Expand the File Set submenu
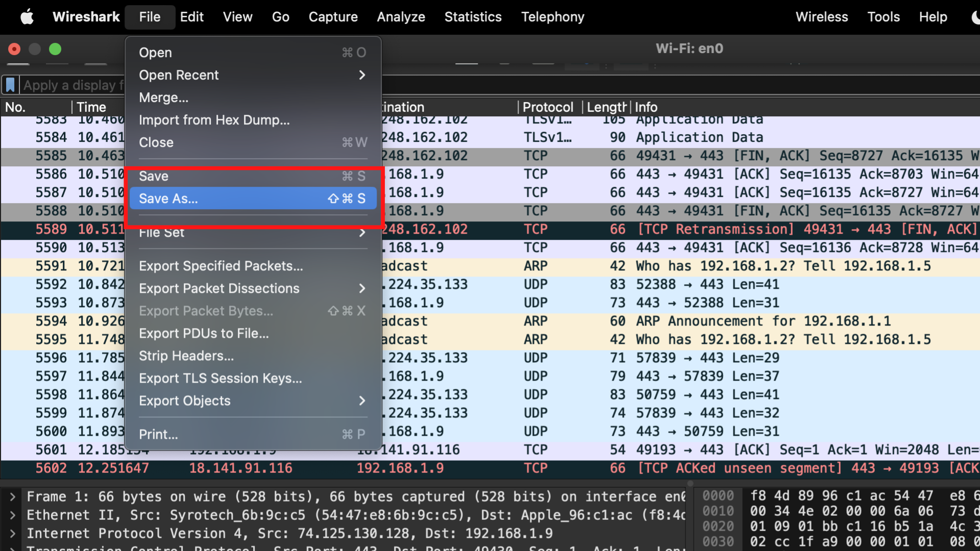The image size is (980, 551). 253,232
